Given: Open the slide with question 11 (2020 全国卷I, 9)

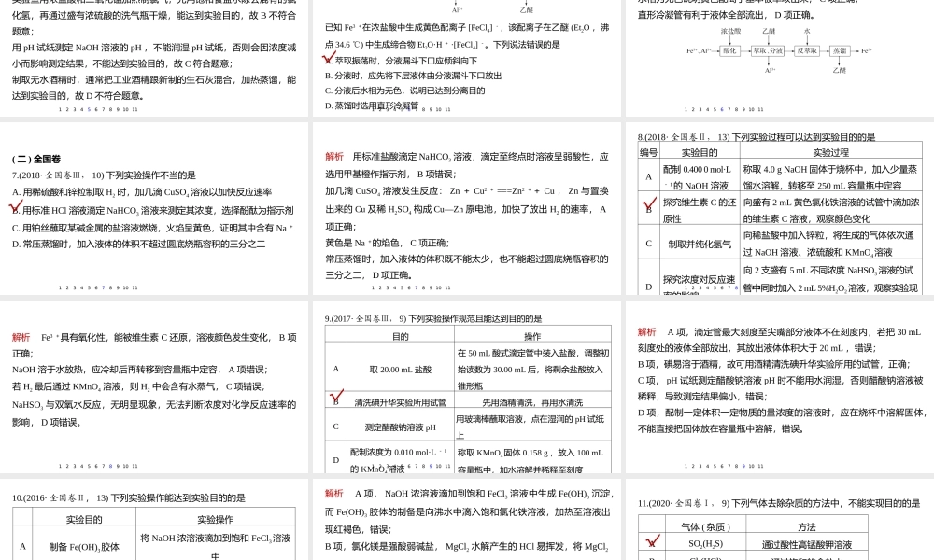Looking at the screenshot, I should 780,520.
